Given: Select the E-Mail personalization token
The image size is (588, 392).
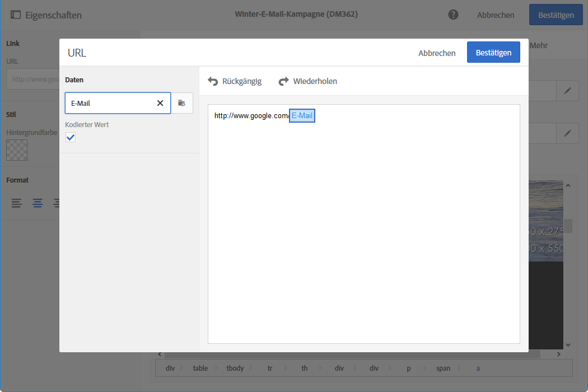Looking at the screenshot, I should click(302, 116).
